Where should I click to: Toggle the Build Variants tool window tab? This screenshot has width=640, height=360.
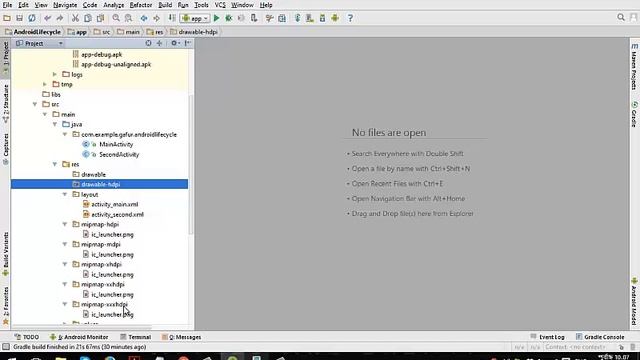[x=6, y=254]
